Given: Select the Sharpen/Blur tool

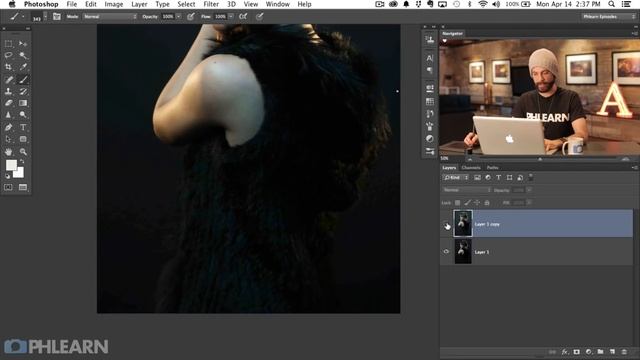Looking at the screenshot, I should pyautogui.click(x=9, y=115).
